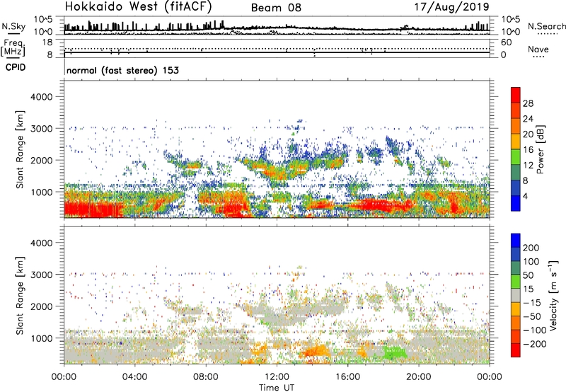Click the '28' value on the power scale
This screenshot has height=392, width=566.
528,103
